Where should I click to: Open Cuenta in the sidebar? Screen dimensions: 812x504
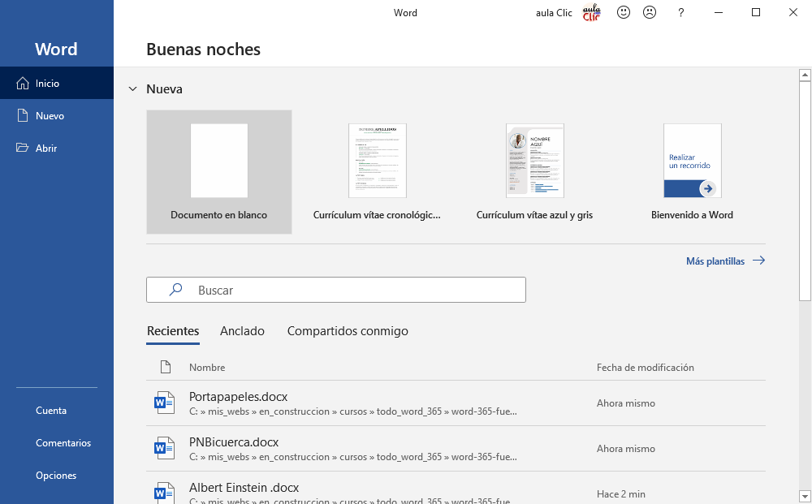pyautogui.click(x=51, y=411)
